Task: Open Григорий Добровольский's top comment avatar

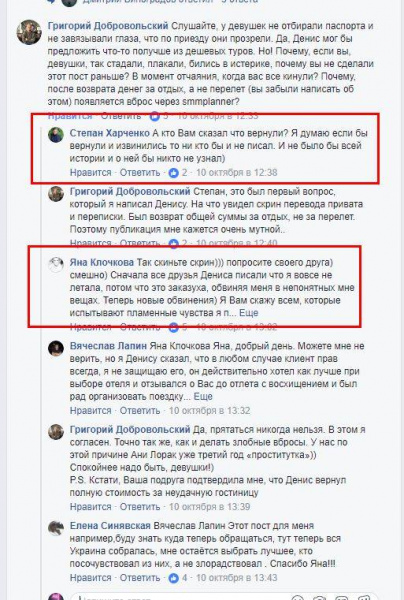Action: point(29,32)
